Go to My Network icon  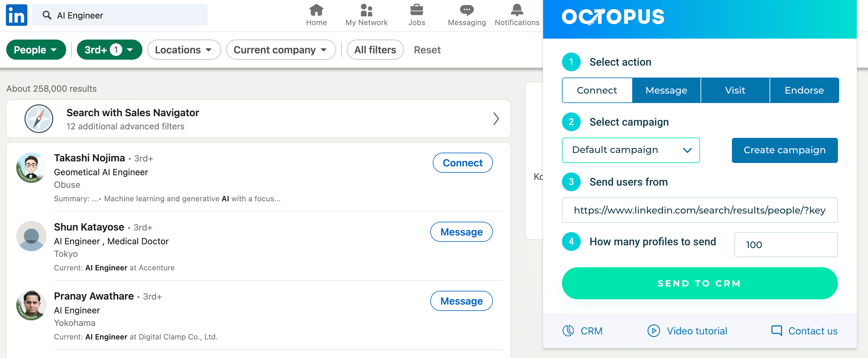click(366, 10)
